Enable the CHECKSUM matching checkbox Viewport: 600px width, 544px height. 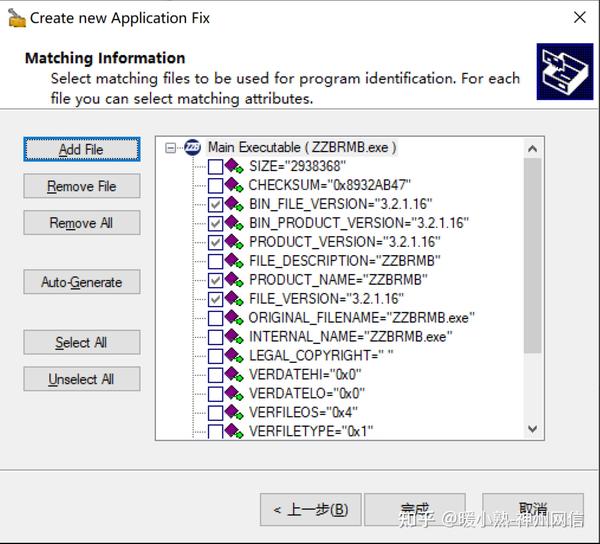[x=215, y=186]
